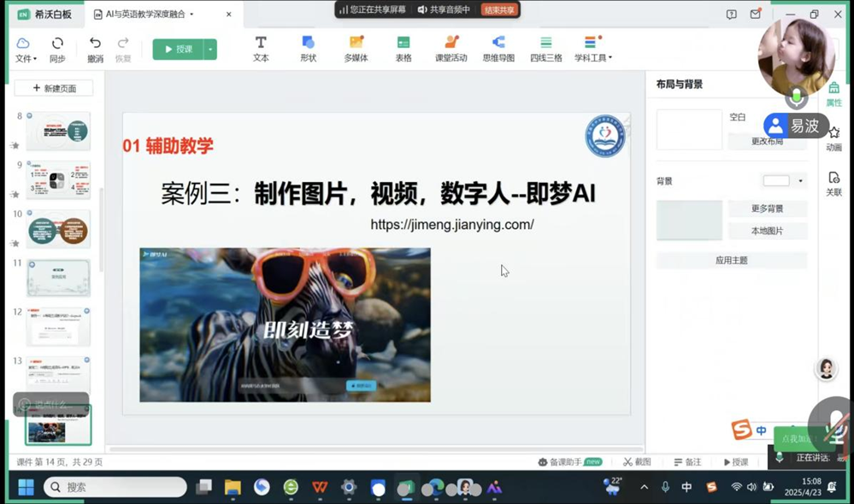Open the background color dropdown arrow
This screenshot has width=854, height=504.
point(800,181)
